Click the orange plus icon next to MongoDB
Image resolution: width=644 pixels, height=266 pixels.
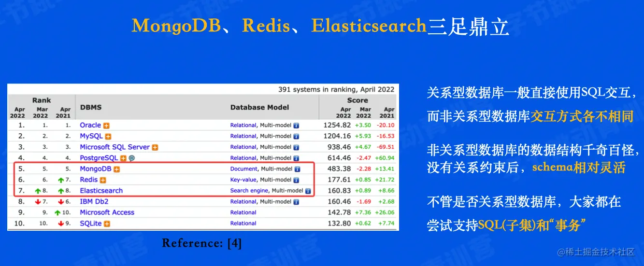(116, 169)
